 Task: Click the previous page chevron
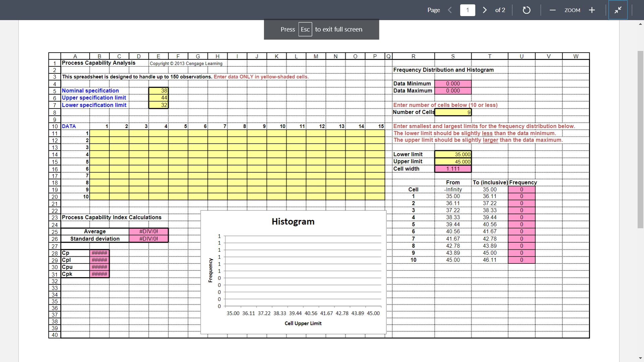click(450, 10)
